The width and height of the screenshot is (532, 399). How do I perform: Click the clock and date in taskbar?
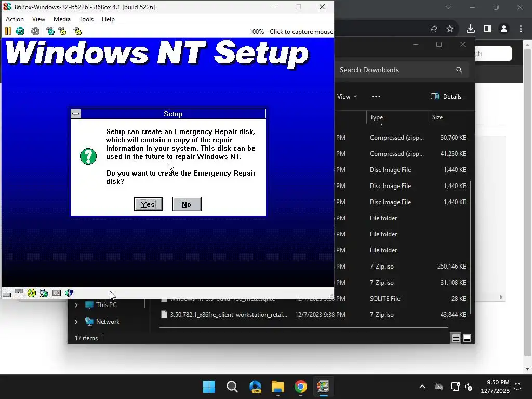pos(495,387)
